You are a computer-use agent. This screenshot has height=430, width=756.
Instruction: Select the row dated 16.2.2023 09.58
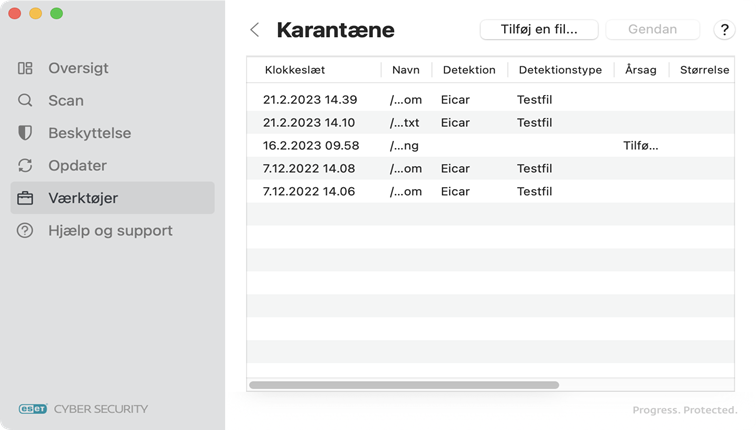[490, 146]
